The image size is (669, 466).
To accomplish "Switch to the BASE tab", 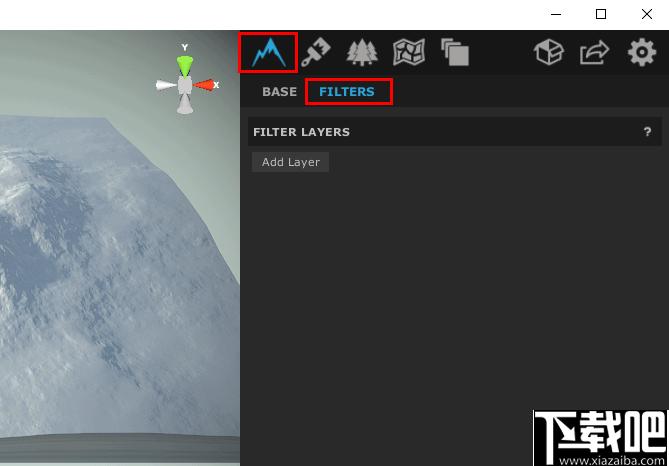I will pos(279,92).
